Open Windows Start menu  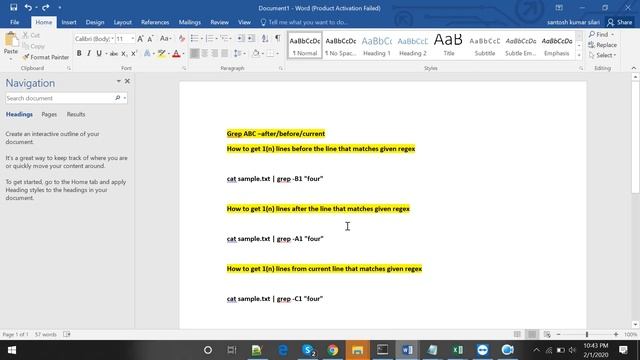click(x=11, y=350)
